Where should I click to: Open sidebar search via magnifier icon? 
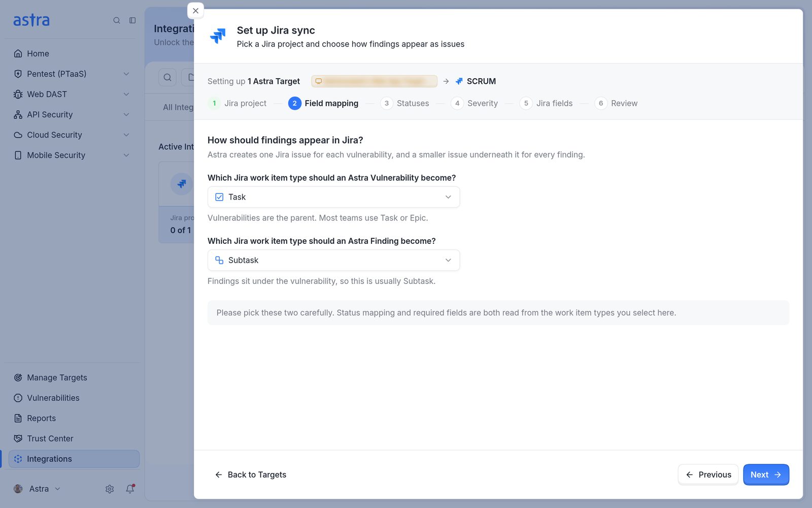point(117,20)
